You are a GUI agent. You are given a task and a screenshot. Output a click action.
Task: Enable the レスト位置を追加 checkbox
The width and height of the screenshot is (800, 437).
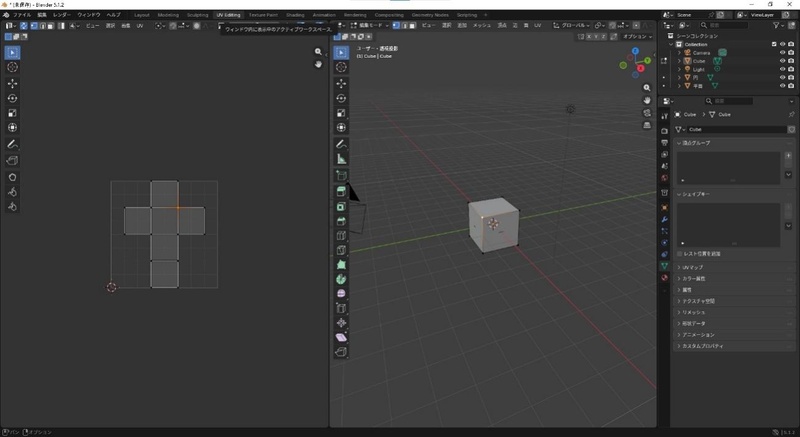click(680, 253)
